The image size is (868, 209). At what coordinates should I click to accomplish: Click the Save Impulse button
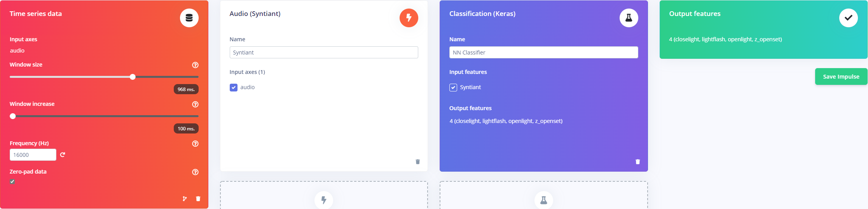click(x=841, y=76)
